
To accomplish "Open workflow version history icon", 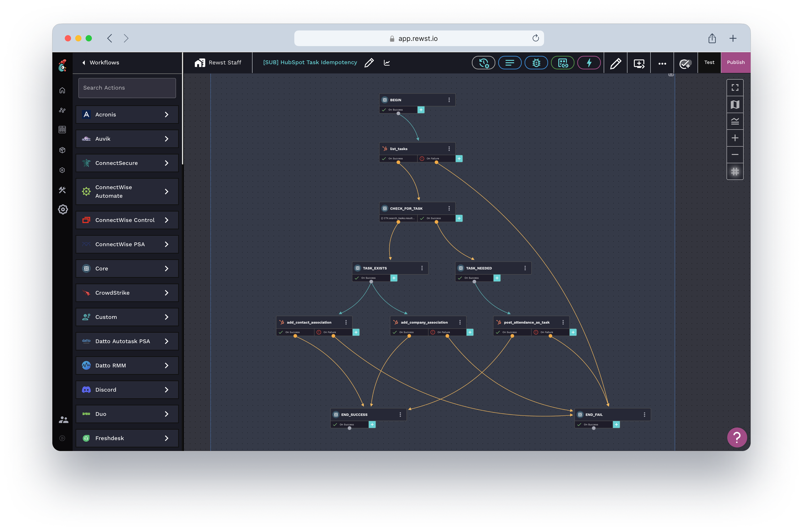I will pos(483,63).
